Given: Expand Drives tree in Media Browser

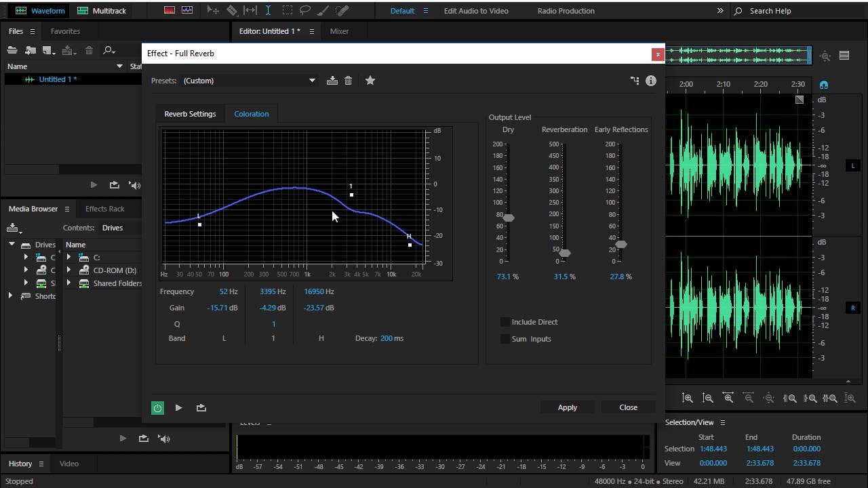Looking at the screenshot, I should (12, 244).
